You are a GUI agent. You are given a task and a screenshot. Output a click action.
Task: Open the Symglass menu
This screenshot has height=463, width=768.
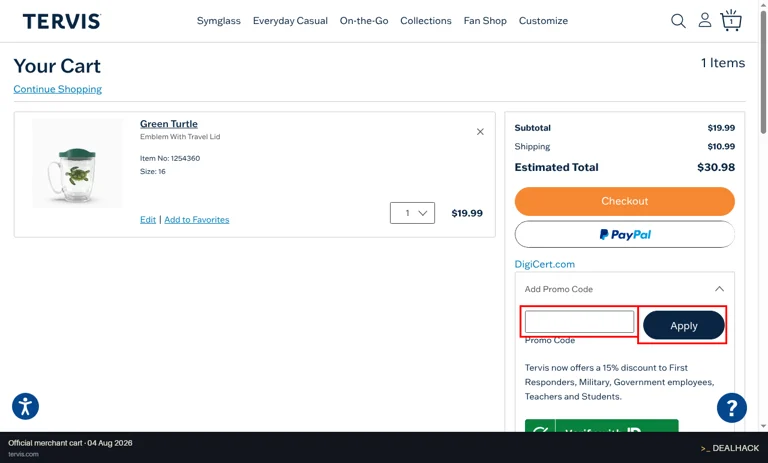pyautogui.click(x=218, y=21)
